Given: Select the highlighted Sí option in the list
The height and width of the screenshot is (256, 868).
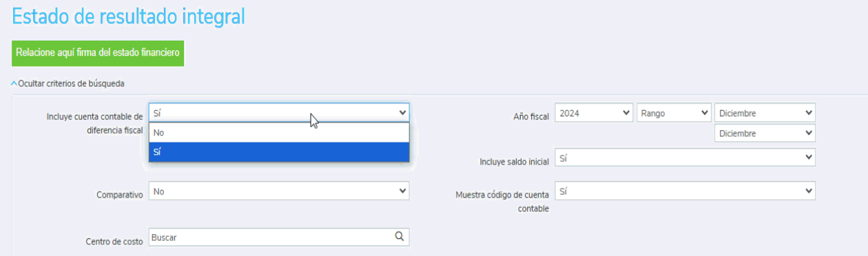Looking at the screenshot, I should click(x=279, y=152).
